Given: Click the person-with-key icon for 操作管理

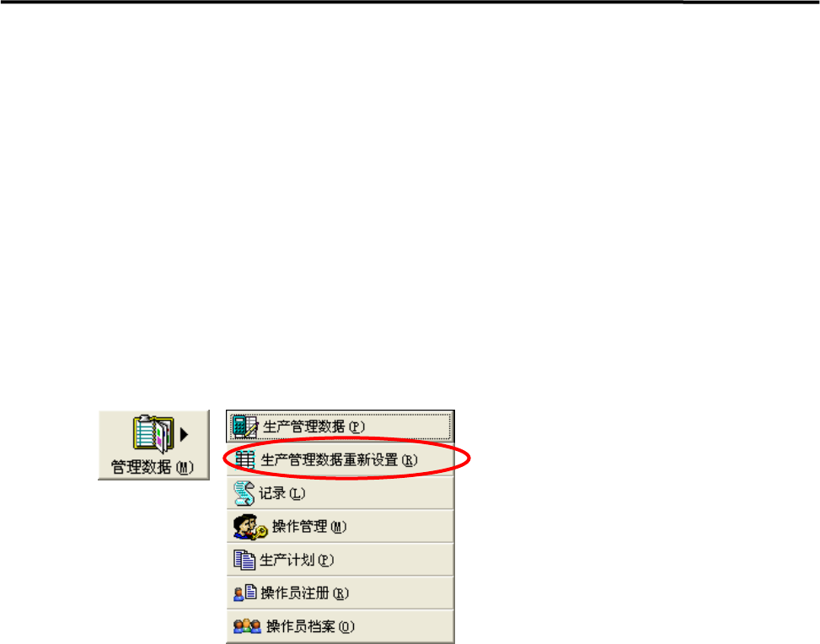Looking at the screenshot, I should click(x=250, y=526).
